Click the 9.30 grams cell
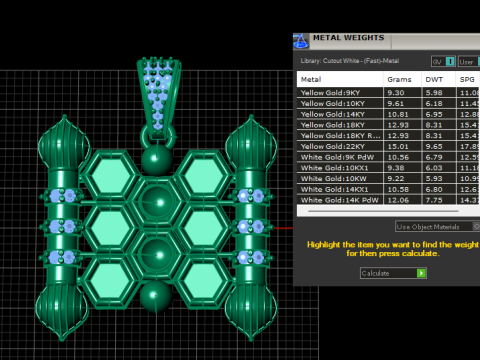The image size is (480, 360). (402, 93)
